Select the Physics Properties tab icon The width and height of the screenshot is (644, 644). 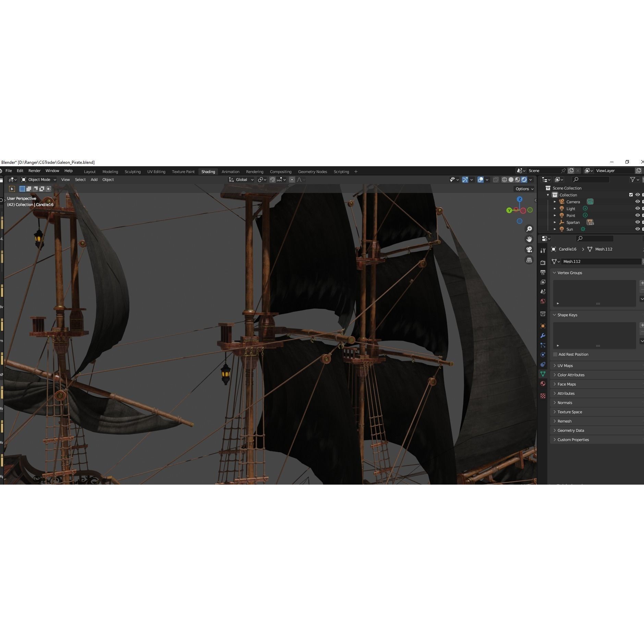543,355
